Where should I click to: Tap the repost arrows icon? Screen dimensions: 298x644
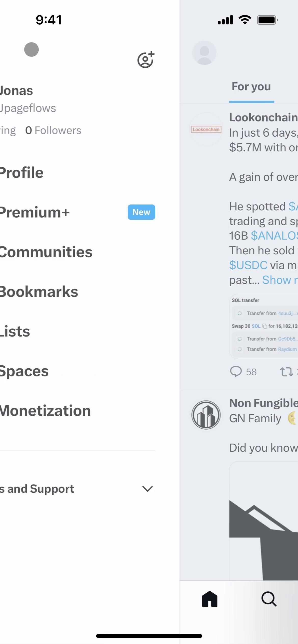click(x=287, y=372)
